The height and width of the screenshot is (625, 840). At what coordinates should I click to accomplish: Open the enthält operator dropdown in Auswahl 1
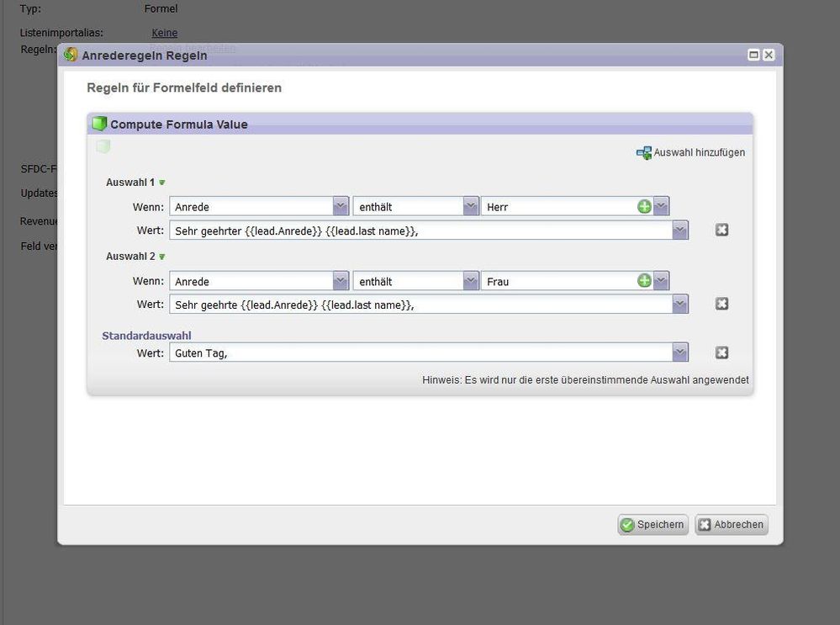click(471, 207)
